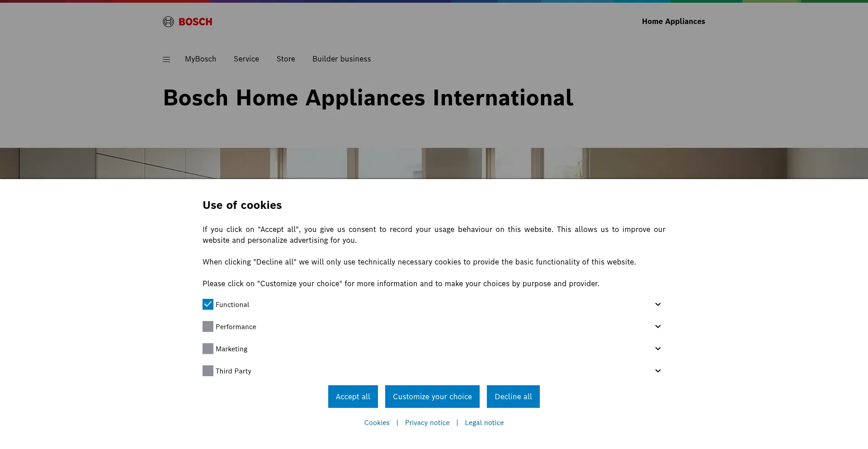This screenshot has height=449, width=868.
Task: Expand the Functional cookies details chevron
Action: (x=658, y=304)
